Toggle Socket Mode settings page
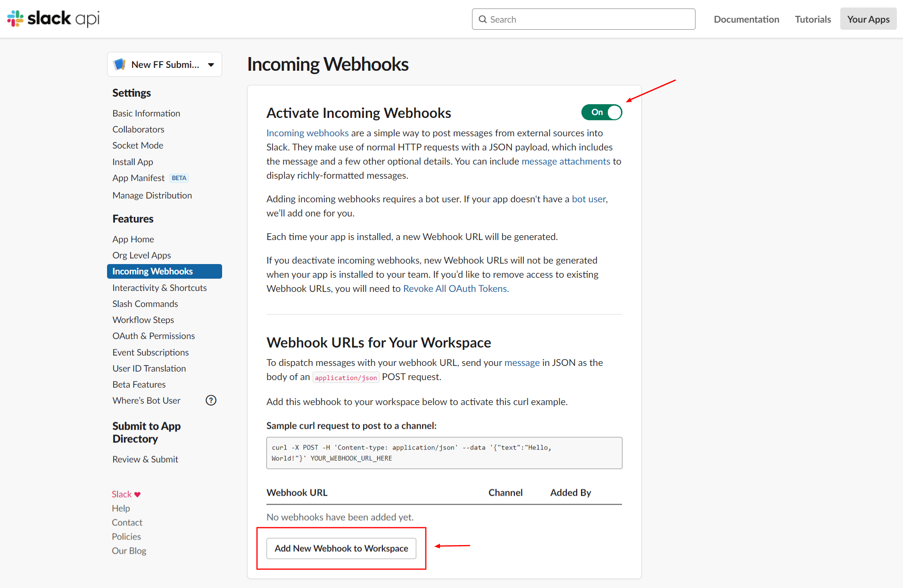This screenshot has width=903, height=588. 138,145
